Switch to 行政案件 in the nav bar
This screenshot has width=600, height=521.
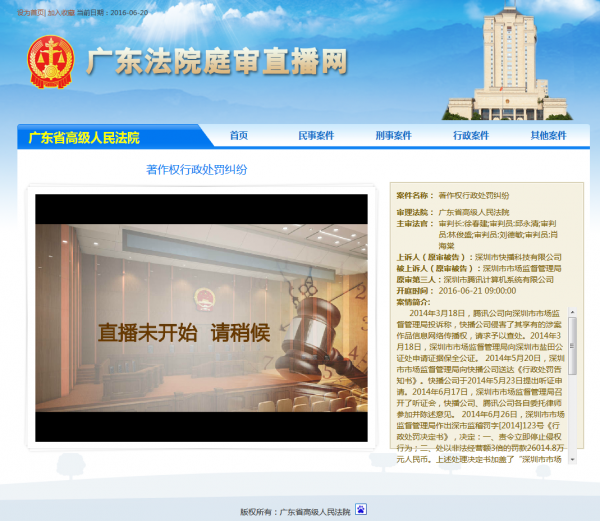(470, 136)
